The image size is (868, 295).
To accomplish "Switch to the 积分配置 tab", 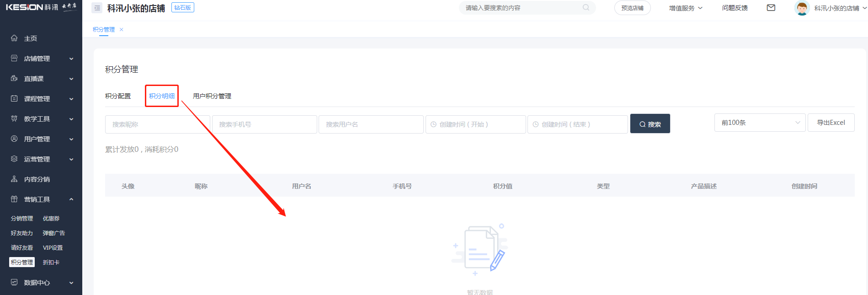I will tap(118, 96).
